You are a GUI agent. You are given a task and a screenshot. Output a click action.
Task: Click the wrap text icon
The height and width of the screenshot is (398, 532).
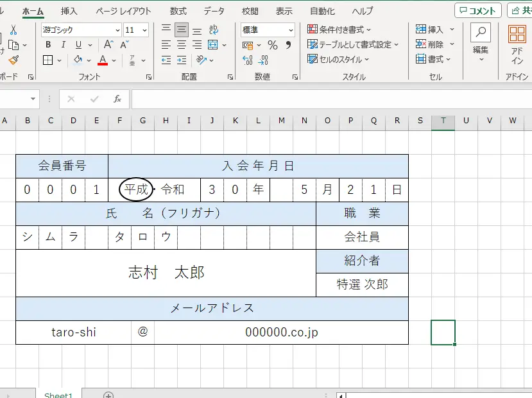(214, 30)
